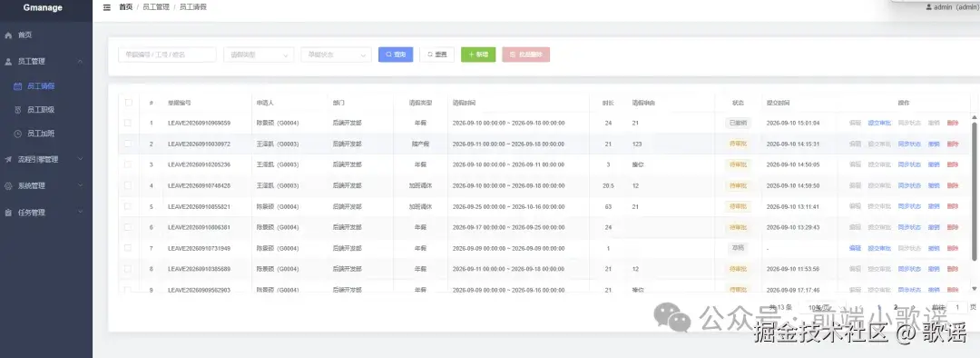
Task: Click the 员工请假 breadcrumb
Action: pos(193,7)
